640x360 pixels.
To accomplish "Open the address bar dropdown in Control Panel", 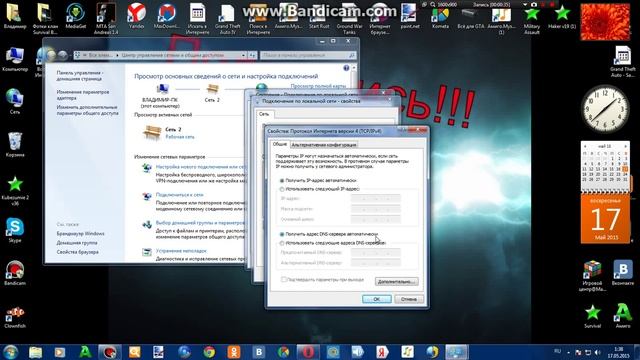I will tap(243, 55).
